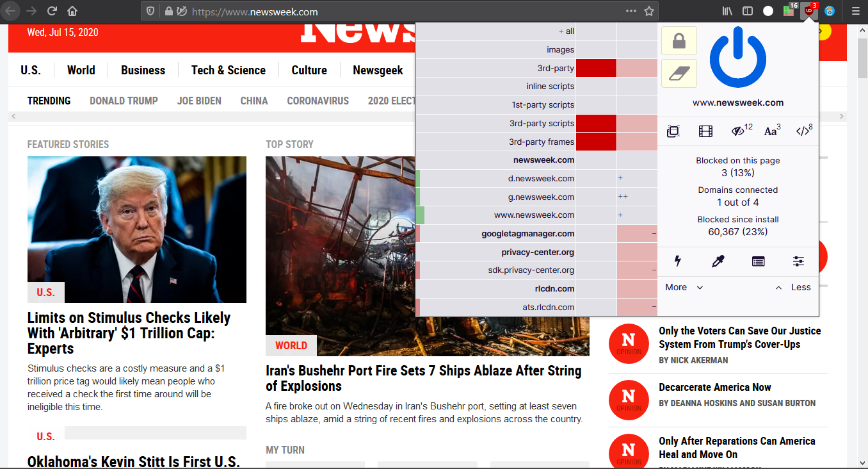
Task: View site security info via address-bar padlock
Action: point(168,11)
